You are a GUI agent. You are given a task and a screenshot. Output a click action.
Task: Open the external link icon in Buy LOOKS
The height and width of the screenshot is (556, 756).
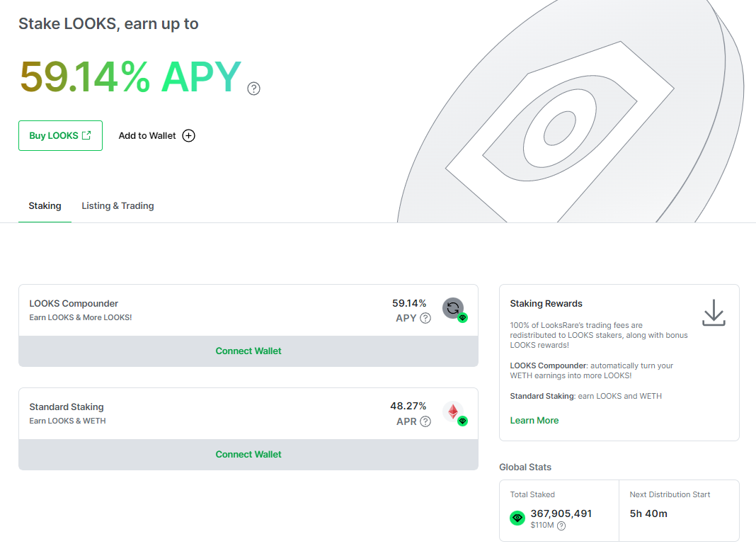point(86,135)
